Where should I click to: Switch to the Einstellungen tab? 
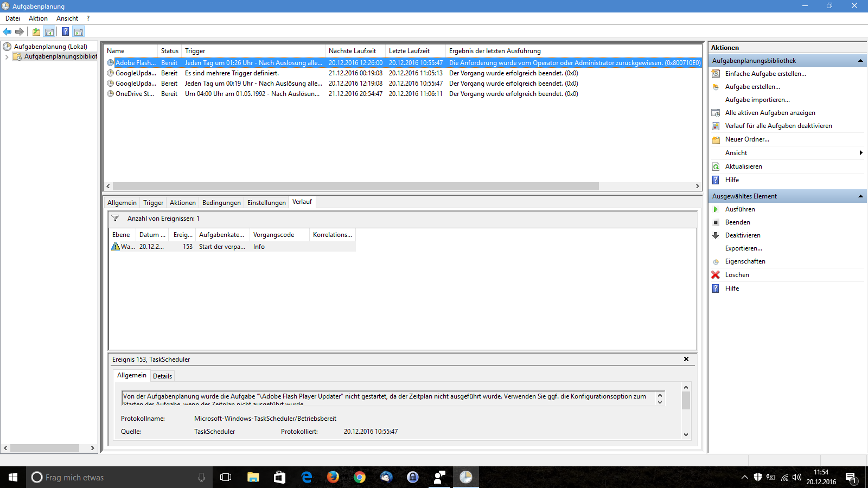tap(266, 203)
